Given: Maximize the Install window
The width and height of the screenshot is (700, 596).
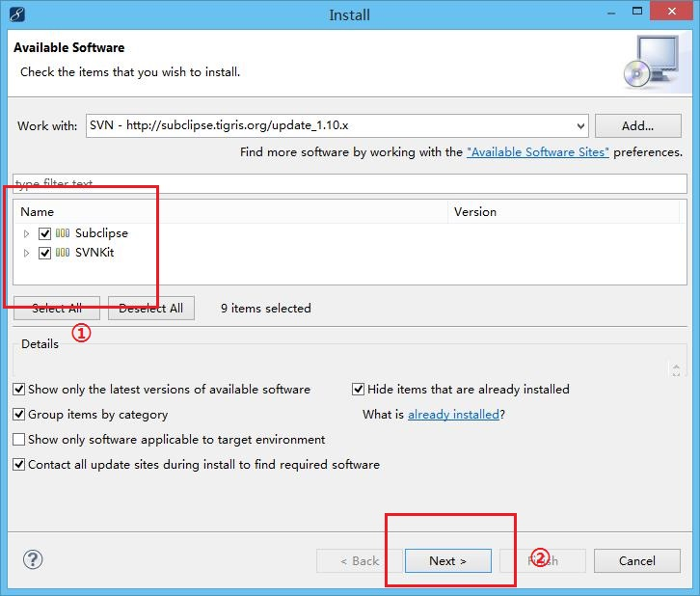Looking at the screenshot, I should 637,12.
